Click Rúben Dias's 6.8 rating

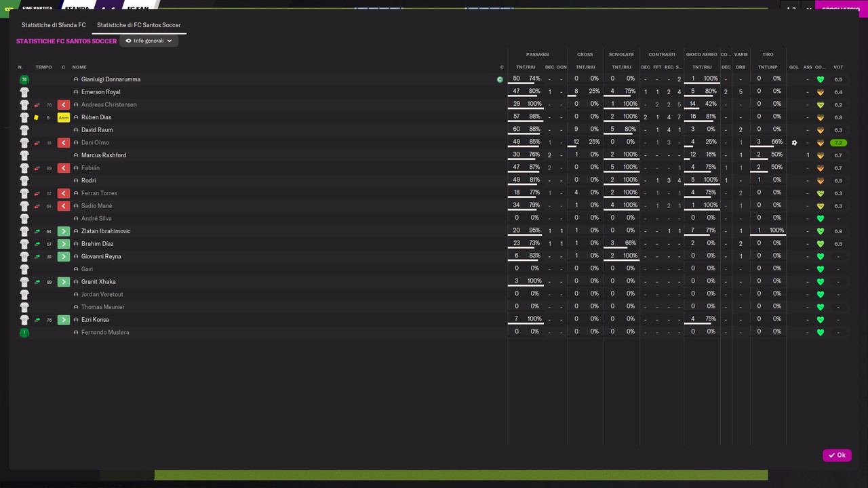point(838,117)
